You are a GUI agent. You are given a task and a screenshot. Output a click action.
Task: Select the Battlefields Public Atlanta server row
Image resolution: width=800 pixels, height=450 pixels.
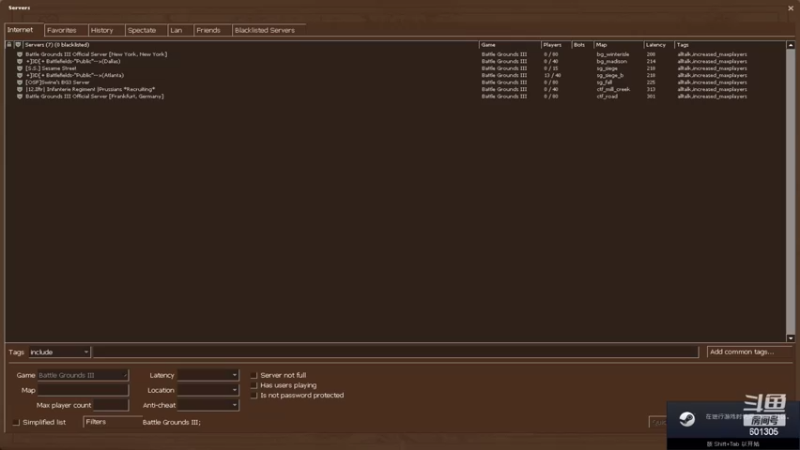point(395,75)
